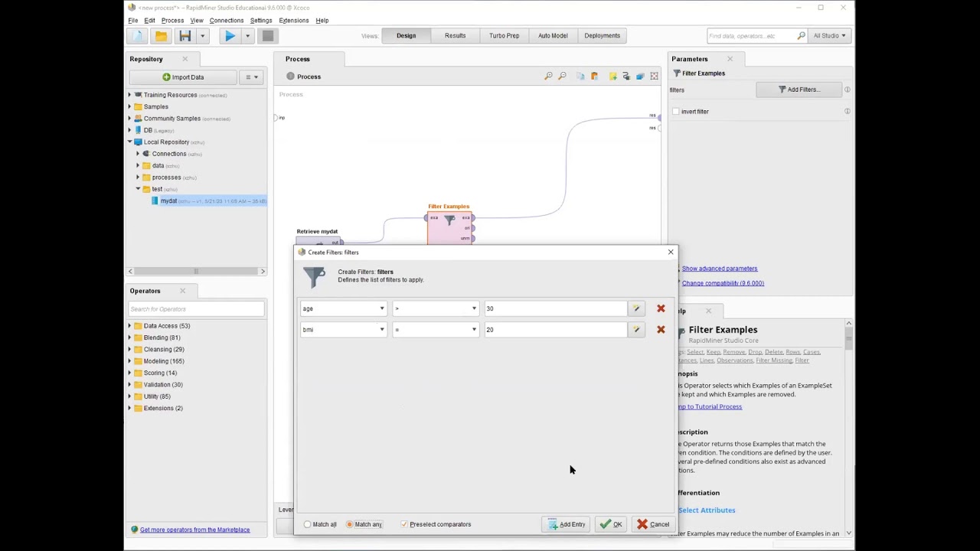The height and width of the screenshot is (551, 980).
Task: Click the fit process to window icon
Action: [x=654, y=77]
